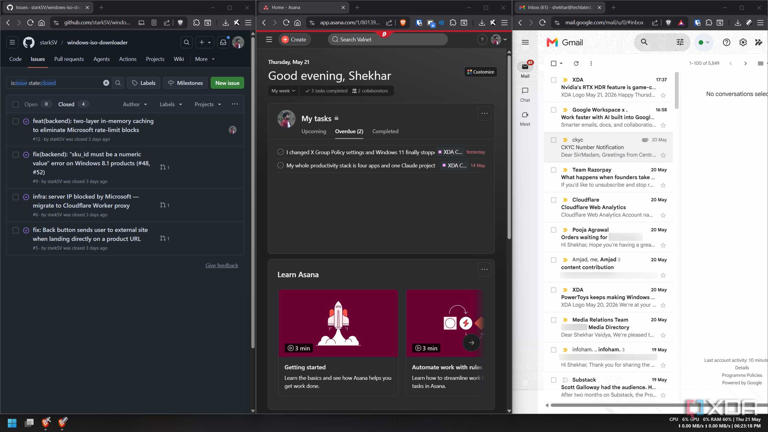768x432 pixels.
Task: Open Asana profile avatar menu
Action: click(x=496, y=39)
